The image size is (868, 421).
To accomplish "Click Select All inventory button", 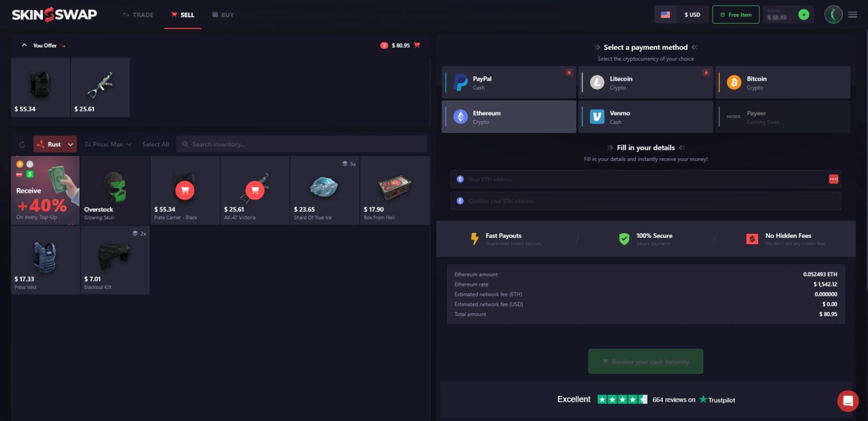I will (155, 144).
